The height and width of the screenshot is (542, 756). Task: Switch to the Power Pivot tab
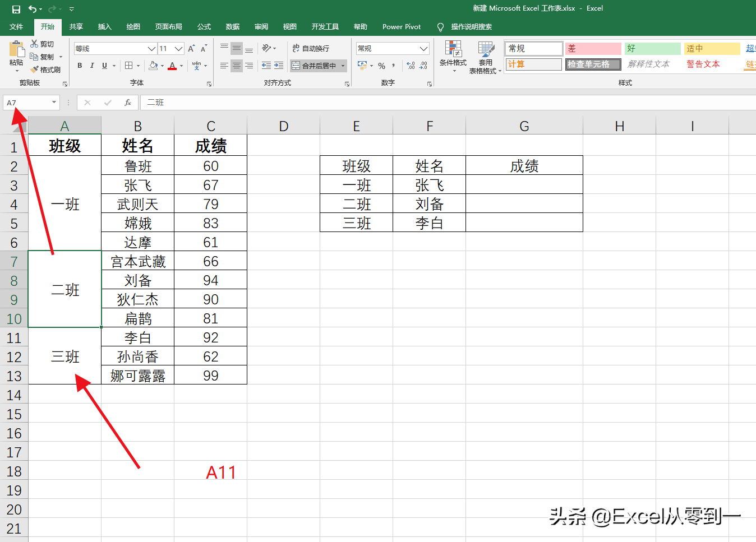[402, 27]
